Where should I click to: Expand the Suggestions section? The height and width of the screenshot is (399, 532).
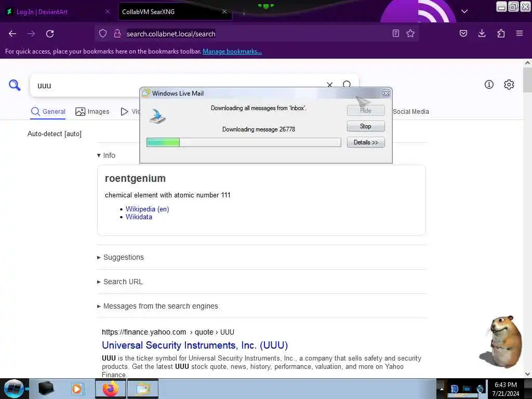[x=121, y=257]
